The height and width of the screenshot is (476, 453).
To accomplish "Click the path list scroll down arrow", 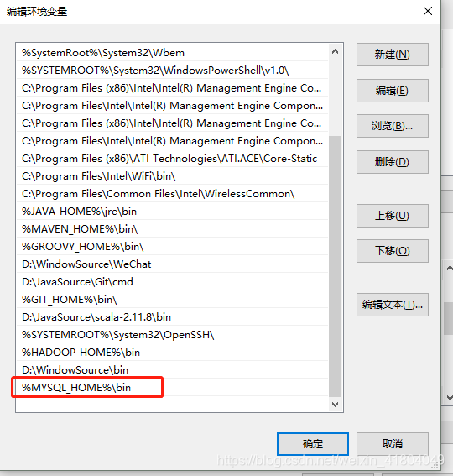I will 335,405.
